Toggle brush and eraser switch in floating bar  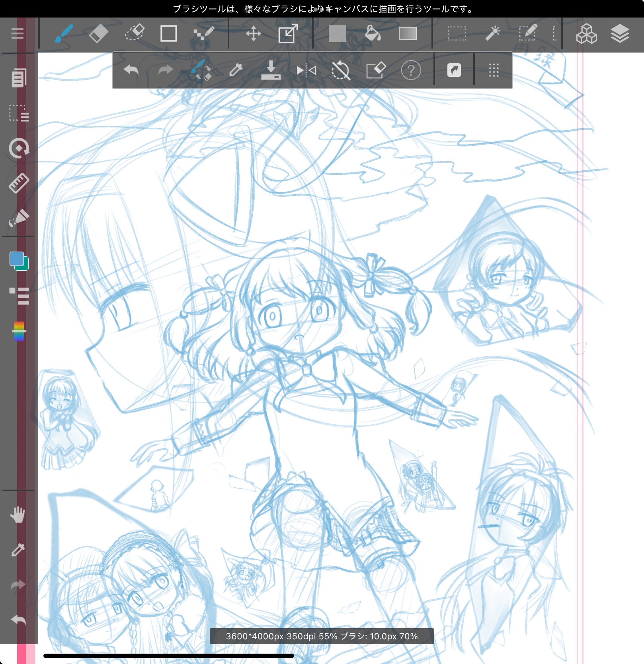point(200,70)
